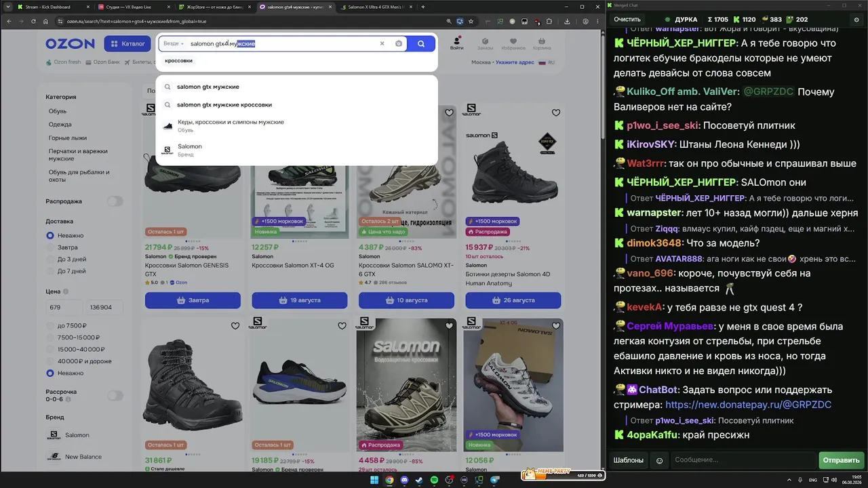Image resolution: width=868 pixels, height=488 pixels.
Task: Open Windows Start menu
Action: pos(374,481)
